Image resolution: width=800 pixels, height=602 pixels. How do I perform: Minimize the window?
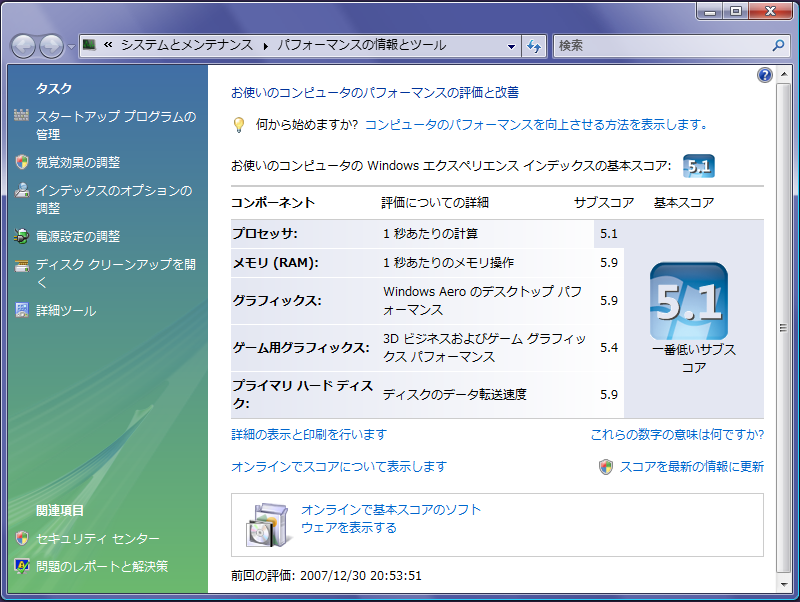[710, 11]
